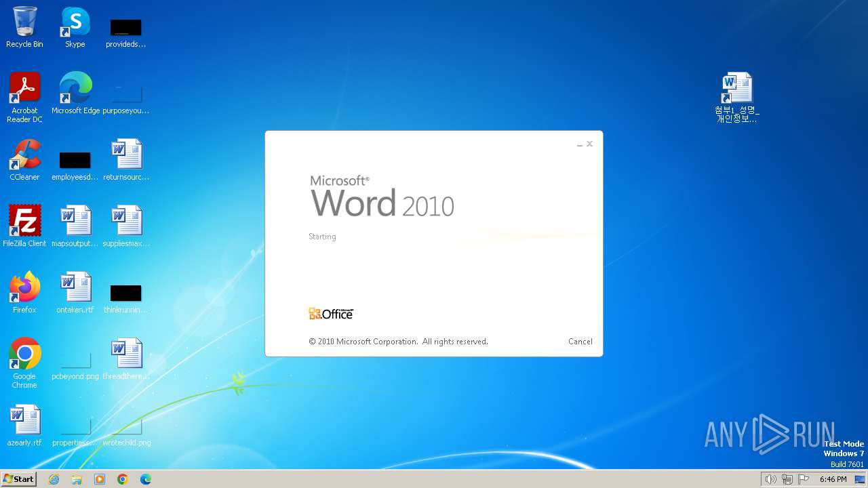Launch Internet Explorer from the taskbar

tap(54, 479)
